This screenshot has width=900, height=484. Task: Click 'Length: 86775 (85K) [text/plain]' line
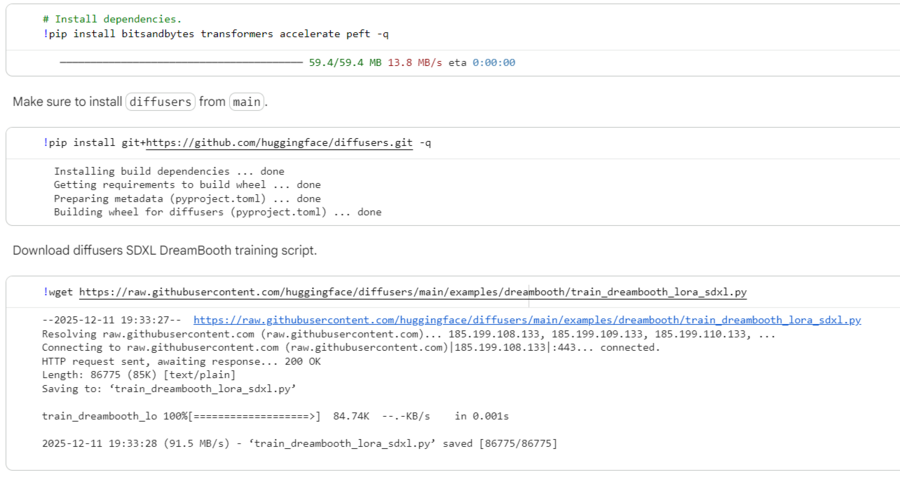coord(139,375)
